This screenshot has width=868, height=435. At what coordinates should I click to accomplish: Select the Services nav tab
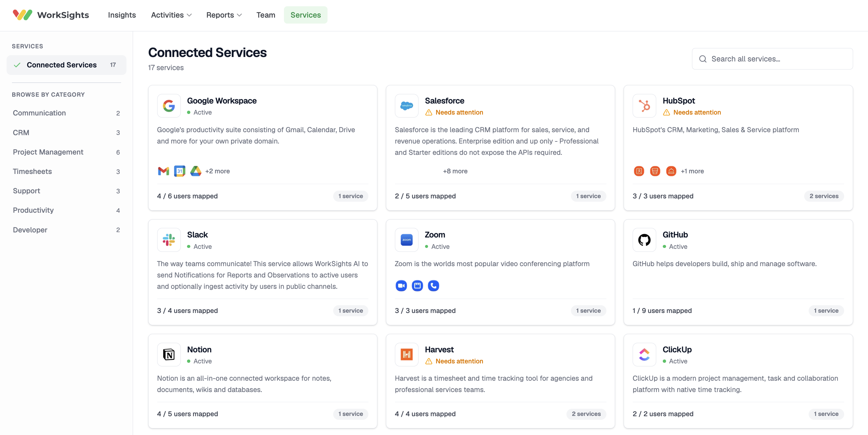click(306, 15)
